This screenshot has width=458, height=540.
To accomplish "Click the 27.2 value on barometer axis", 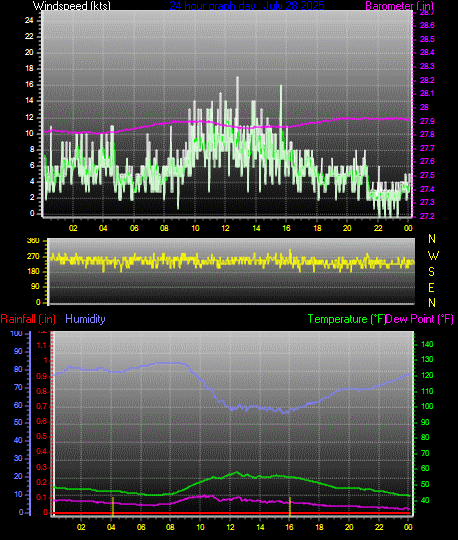I will tap(427, 216).
